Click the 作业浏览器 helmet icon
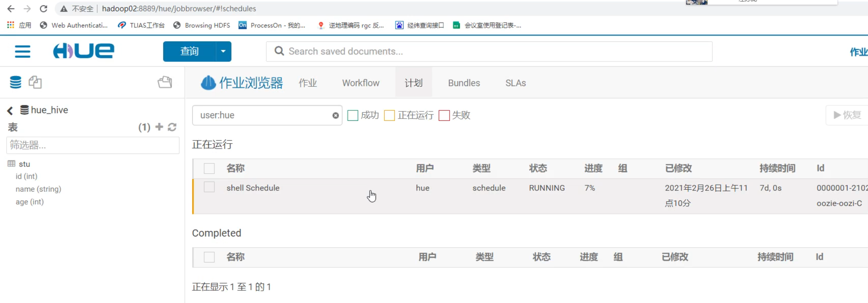The width and height of the screenshot is (868, 303). coord(208,83)
